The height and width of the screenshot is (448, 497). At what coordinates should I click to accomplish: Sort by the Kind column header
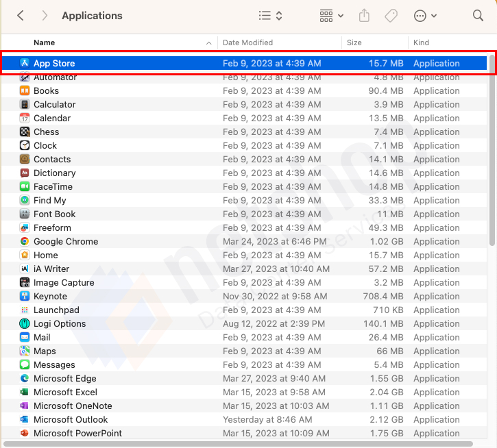[421, 42]
